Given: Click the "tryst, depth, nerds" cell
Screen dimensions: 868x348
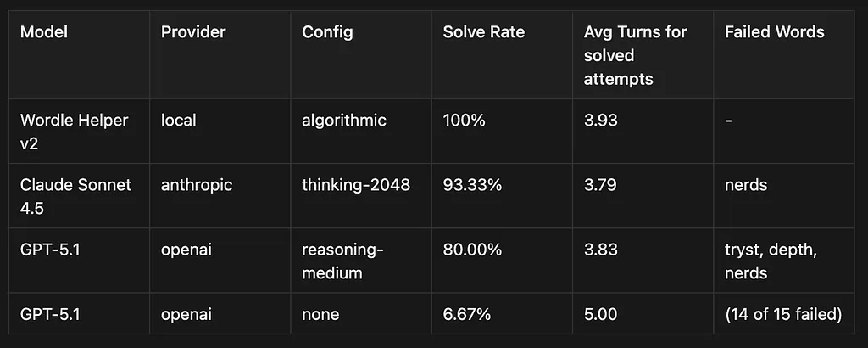Looking at the screenshot, I should pos(771,261).
